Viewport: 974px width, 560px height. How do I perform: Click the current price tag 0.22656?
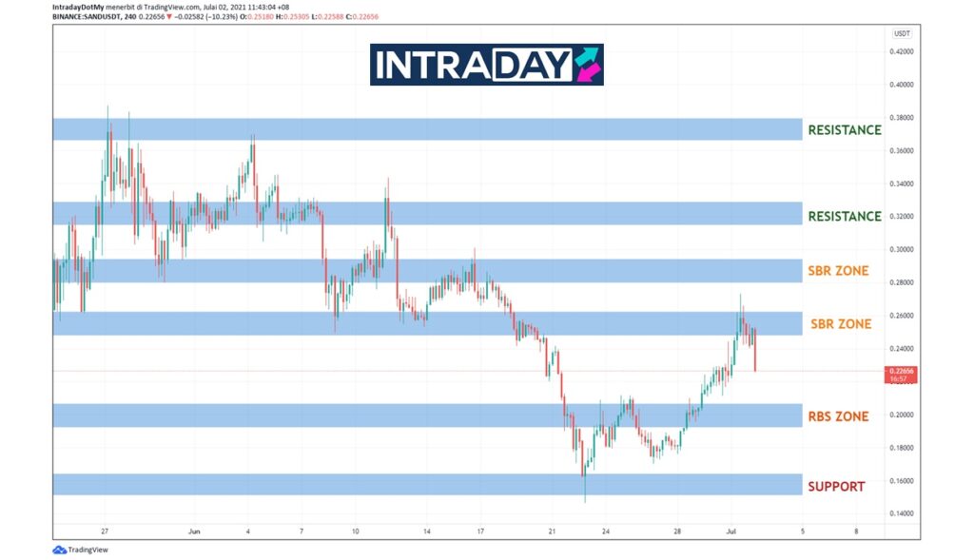(902, 371)
